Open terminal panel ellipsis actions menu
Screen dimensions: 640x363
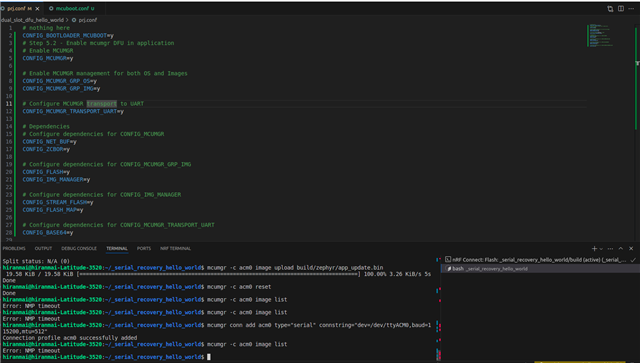click(x=610, y=248)
